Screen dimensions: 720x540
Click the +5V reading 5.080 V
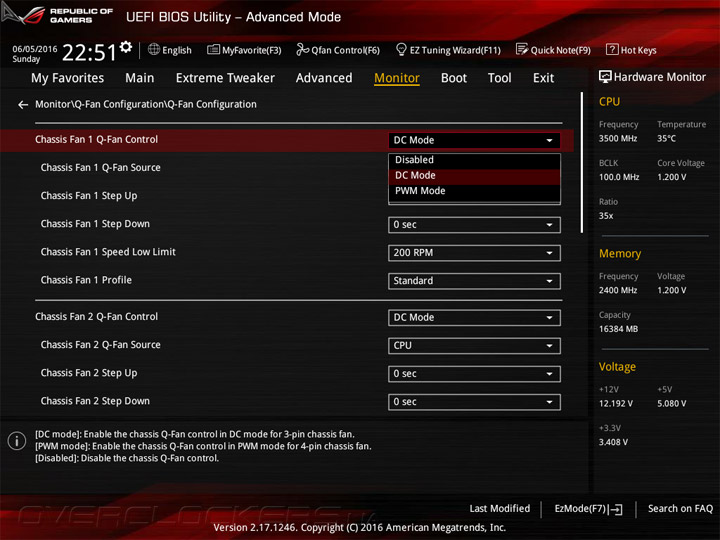[672, 403]
